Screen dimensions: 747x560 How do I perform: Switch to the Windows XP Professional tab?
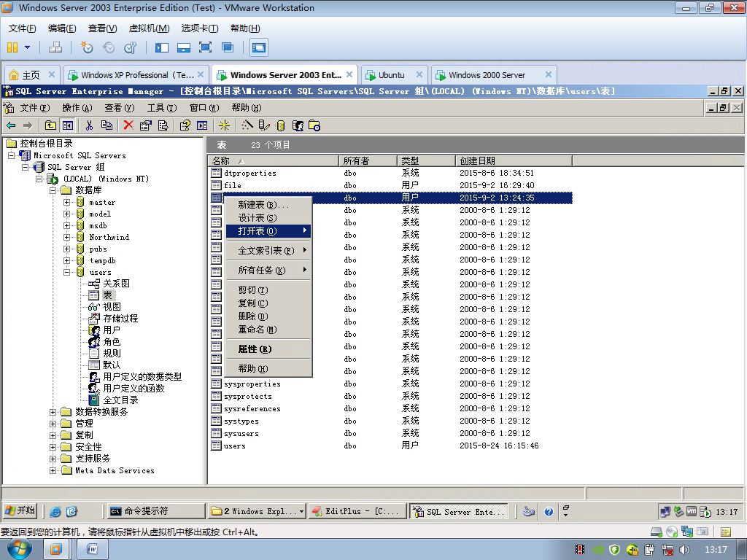pyautogui.click(x=136, y=75)
